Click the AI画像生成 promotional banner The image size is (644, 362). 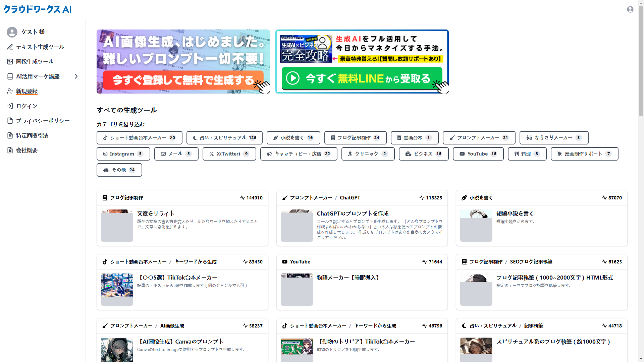point(183,61)
